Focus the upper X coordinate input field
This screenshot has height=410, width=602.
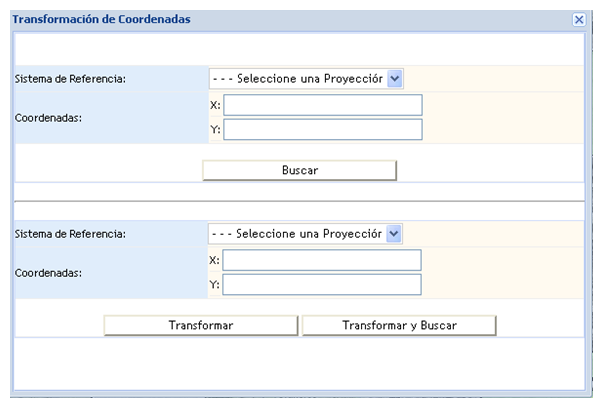(x=323, y=105)
